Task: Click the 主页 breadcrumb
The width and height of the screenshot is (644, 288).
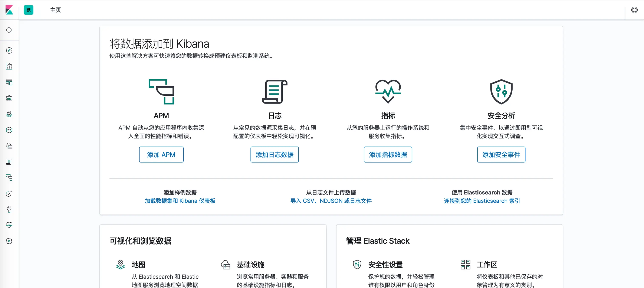Action: 56,10
